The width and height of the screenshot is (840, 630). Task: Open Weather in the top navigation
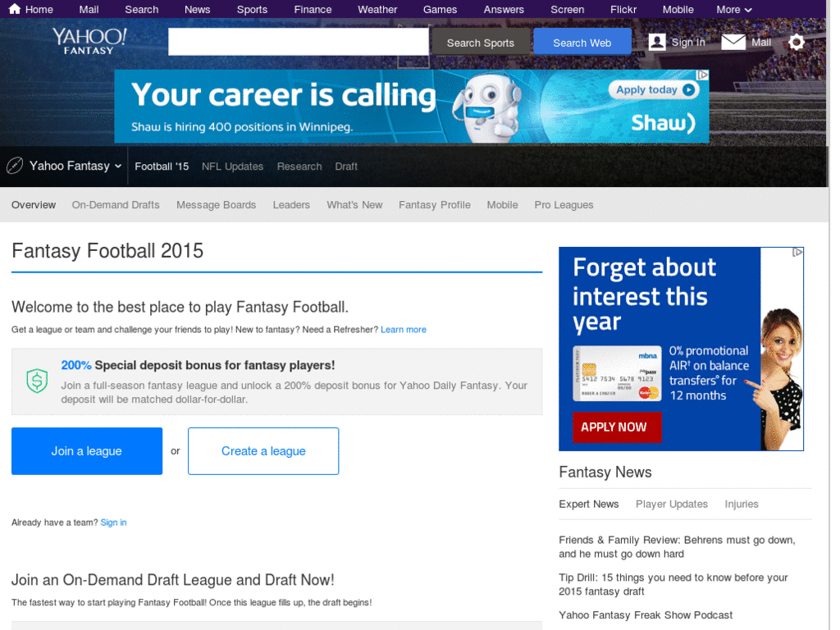pos(377,10)
